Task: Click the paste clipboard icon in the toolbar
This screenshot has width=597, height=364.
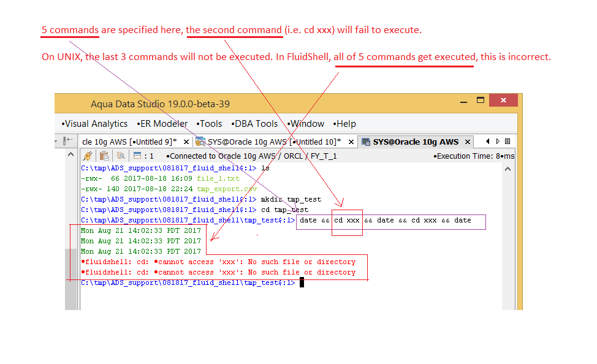Action: coord(104,156)
